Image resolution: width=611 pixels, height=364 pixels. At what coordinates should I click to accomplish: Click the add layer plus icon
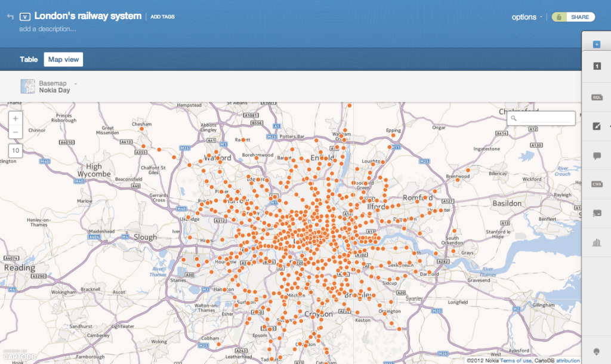[596, 45]
